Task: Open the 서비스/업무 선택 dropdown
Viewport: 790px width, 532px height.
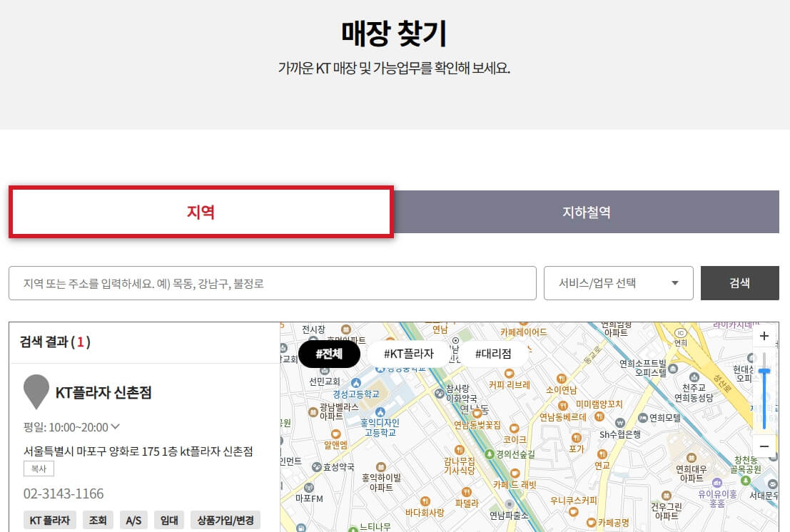Action: click(x=618, y=283)
